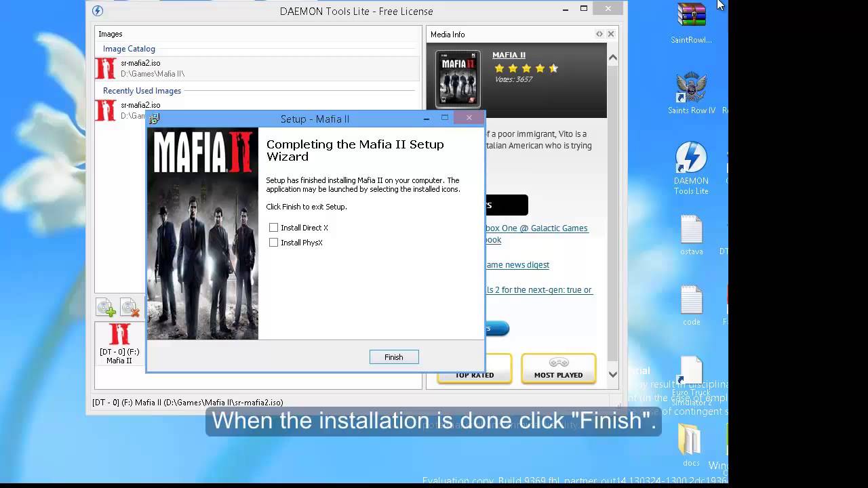This screenshot has height=488, width=868.
Task: Click the Image Catalog heading
Action: pos(129,49)
